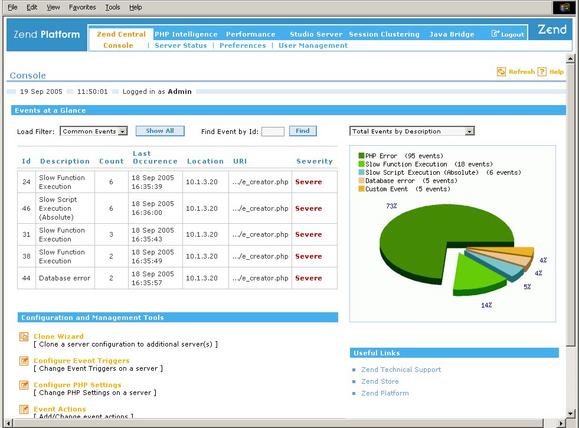Click the Logout link
Viewport: 579px width, 428px height.
(x=513, y=35)
